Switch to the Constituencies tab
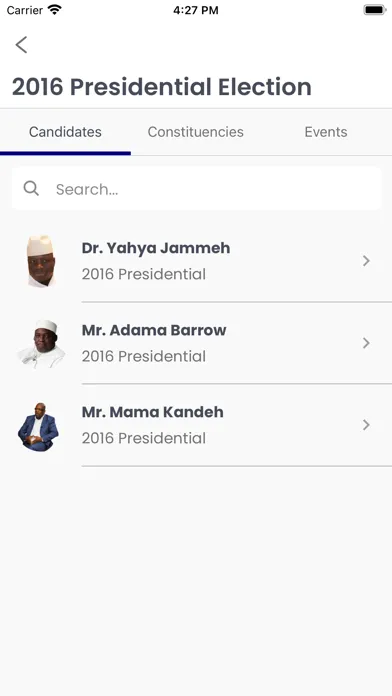This screenshot has height=696, width=392. coord(196,132)
